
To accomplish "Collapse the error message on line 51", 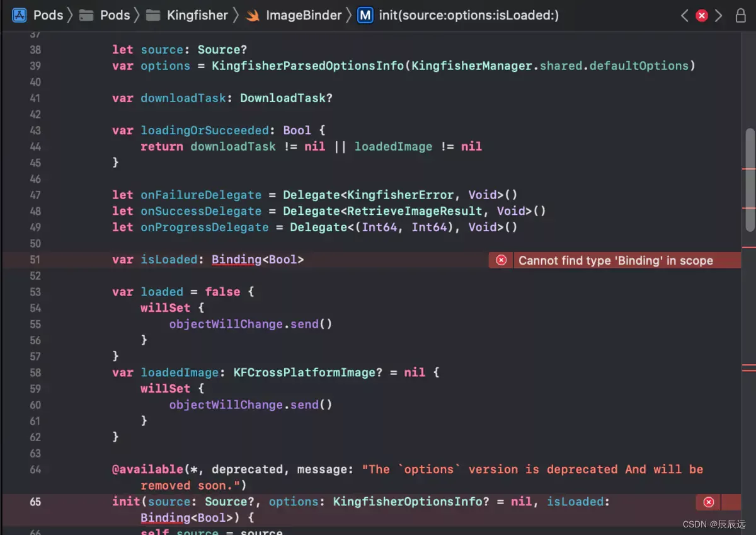I will pos(500,260).
